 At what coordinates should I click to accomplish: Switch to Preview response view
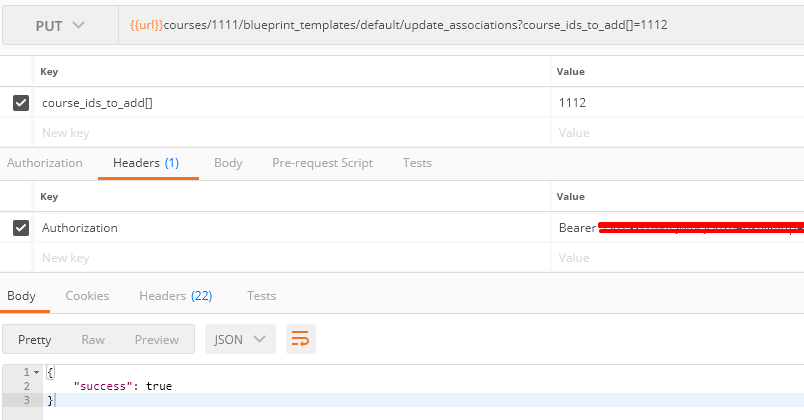tap(157, 339)
